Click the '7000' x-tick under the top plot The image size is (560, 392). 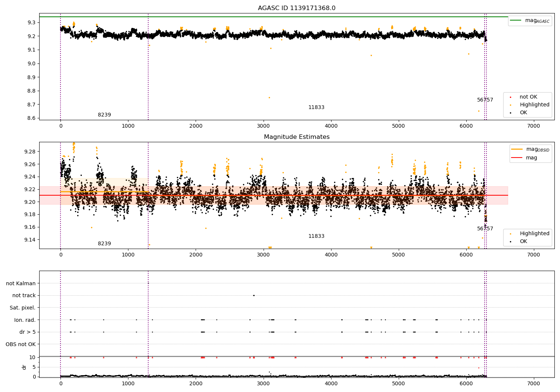click(533, 126)
